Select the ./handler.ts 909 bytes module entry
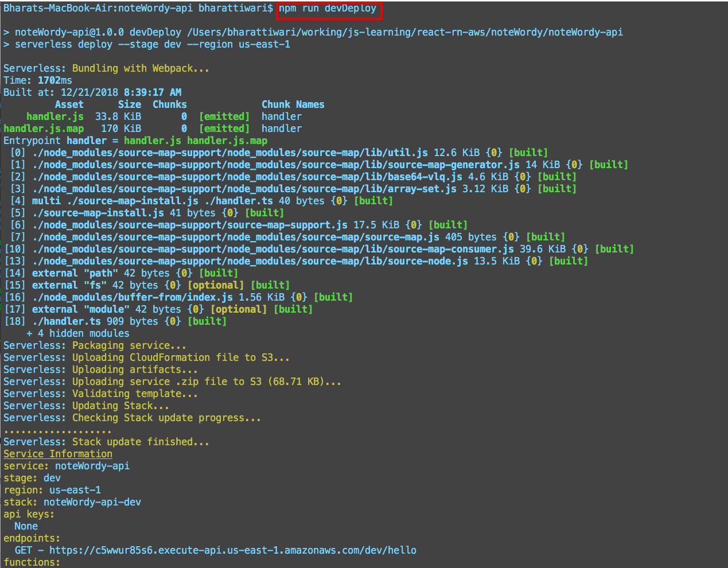 (x=115, y=321)
